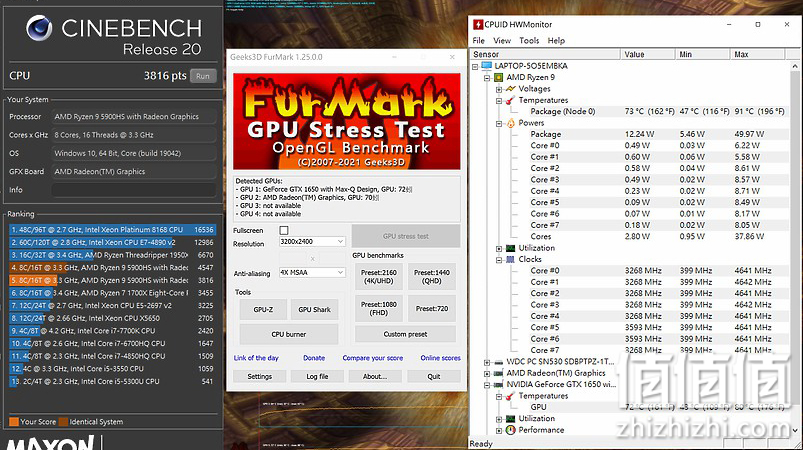This screenshot has width=803, height=450.
Task: Launch Preset:720 benchmark
Action: point(432,308)
